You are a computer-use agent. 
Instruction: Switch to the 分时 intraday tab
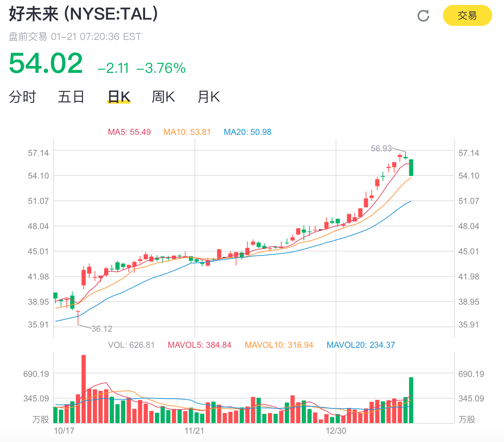click(x=22, y=97)
